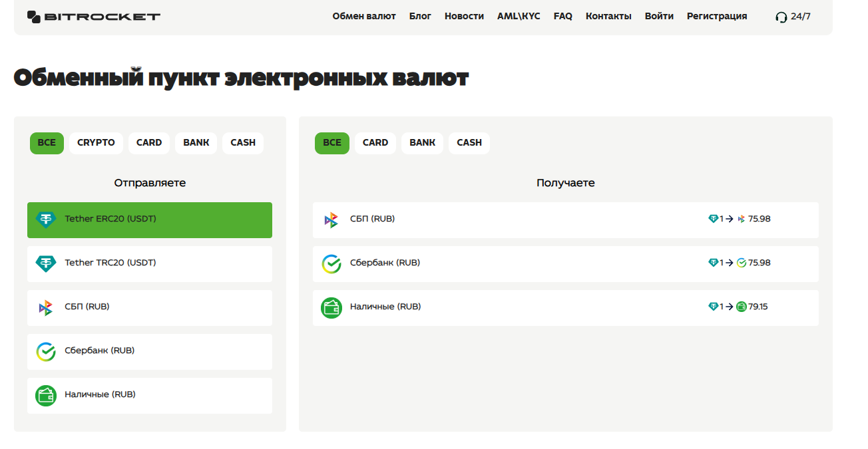
Task: Select CRYPTO filter in send panel
Action: click(x=96, y=143)
